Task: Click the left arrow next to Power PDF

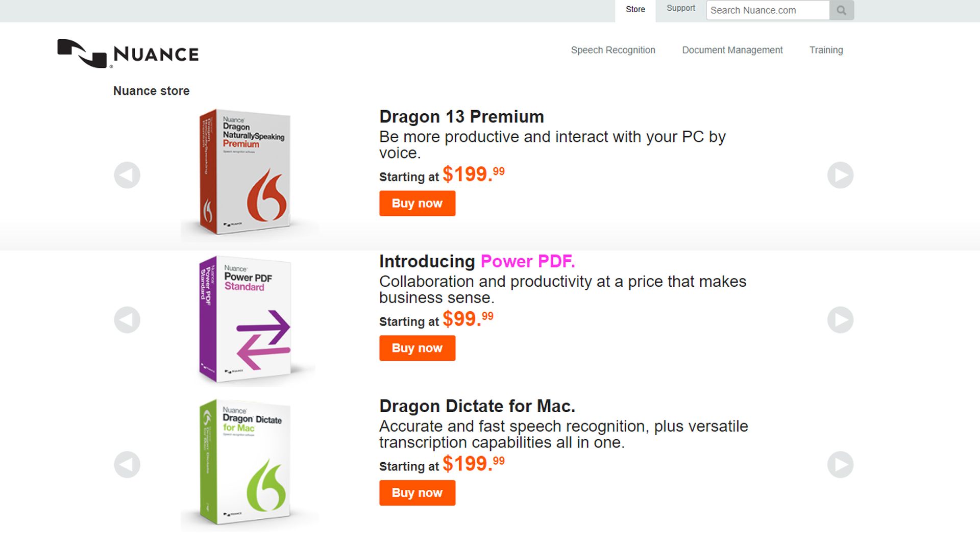Action: coord(127,320)
